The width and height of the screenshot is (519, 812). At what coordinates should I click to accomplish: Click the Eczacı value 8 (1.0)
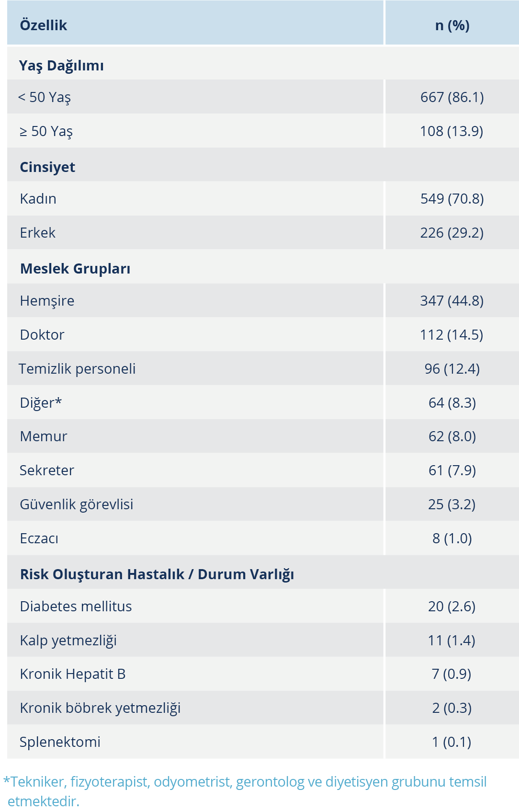pos(452,538)
